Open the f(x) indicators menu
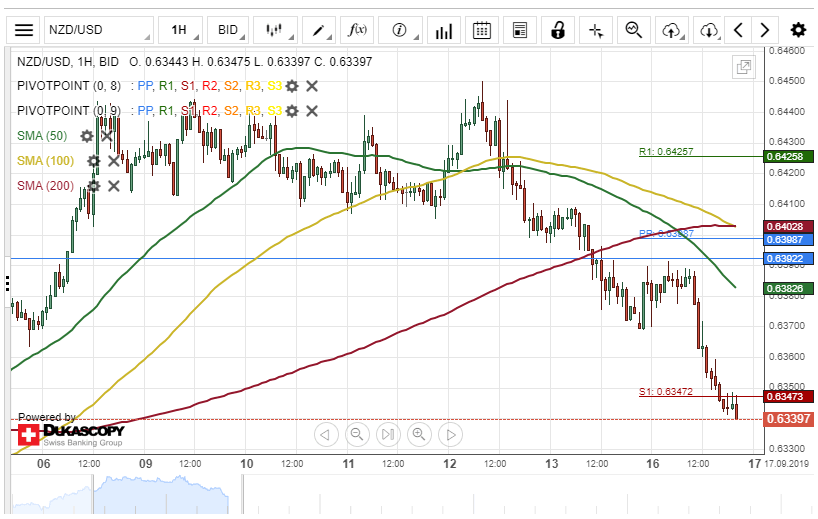This screenshot has height=519, width=818. [357, 30]
